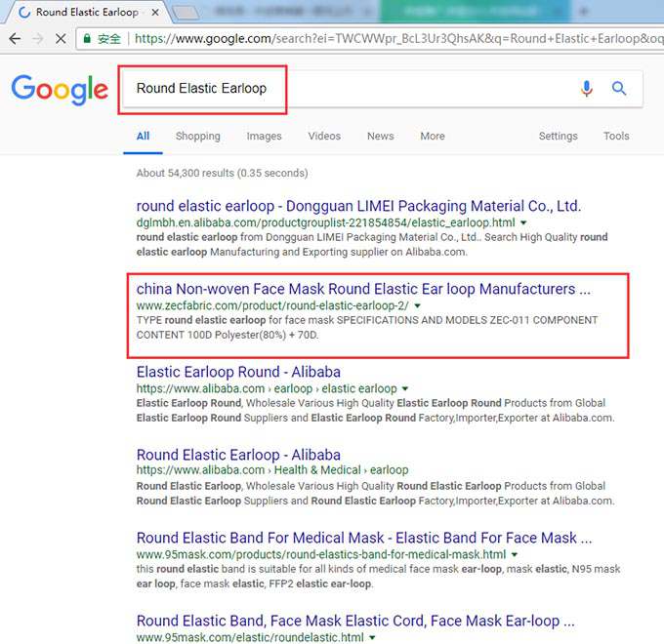Click the blue magnifier search icon

click(x=619, y=89)
